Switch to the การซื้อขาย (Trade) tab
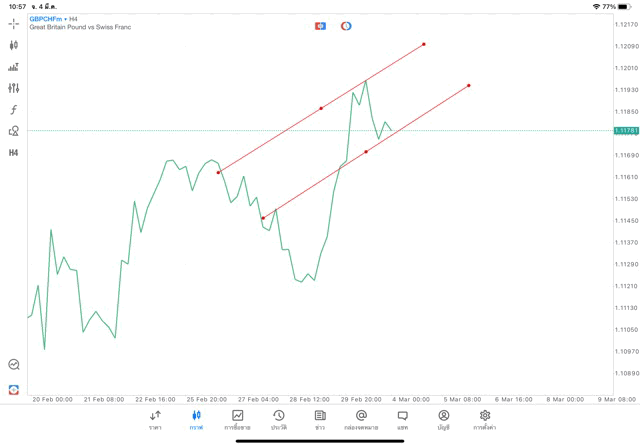This screenshot has width=640, height=447. coord(237,420)
